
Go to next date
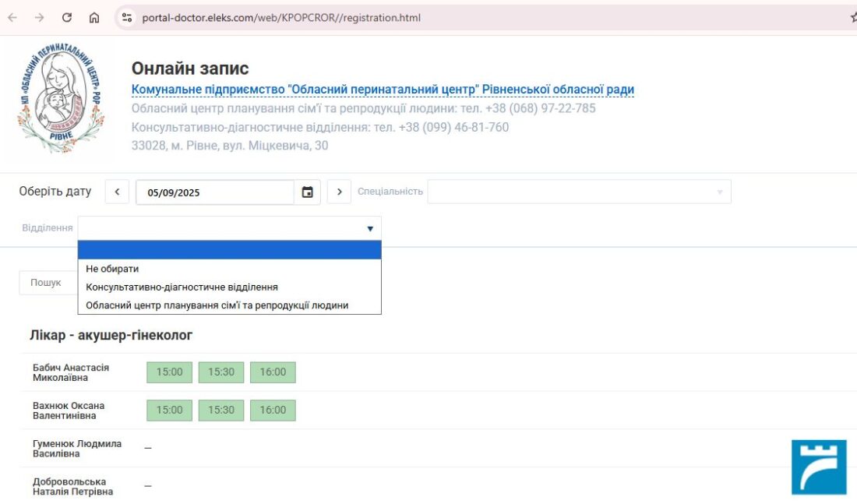tap(339, 192)
